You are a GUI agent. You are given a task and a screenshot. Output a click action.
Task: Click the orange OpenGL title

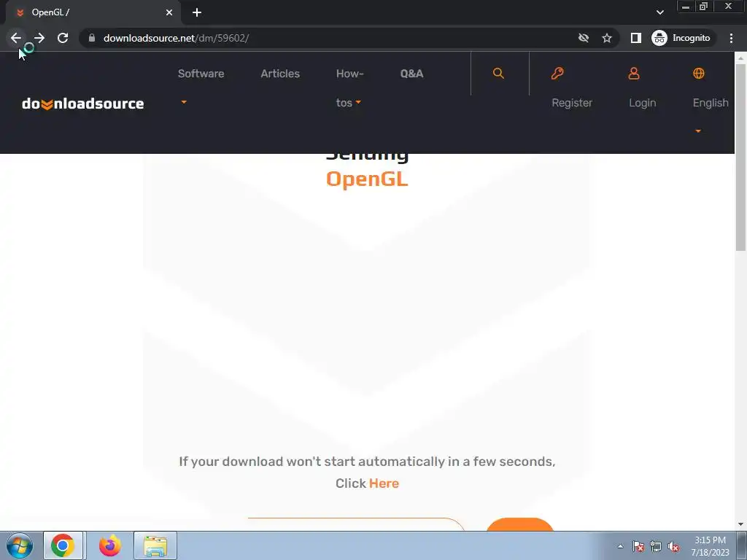point(367,179)
